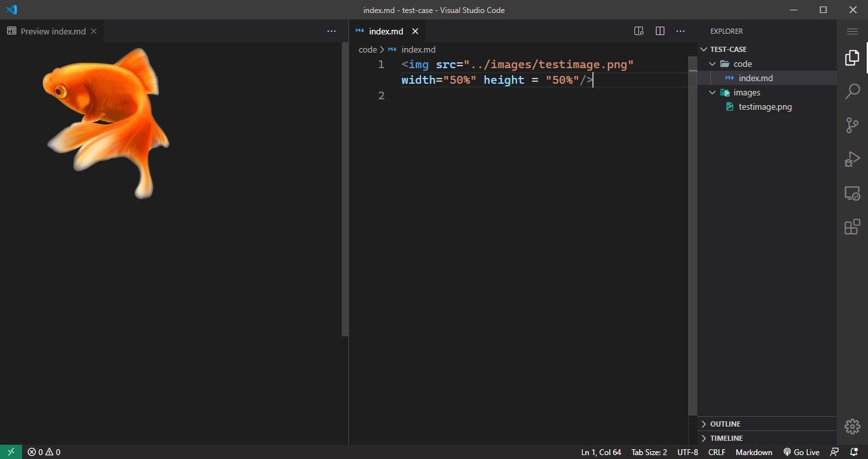868x459 pixels.
Task: Open the Source Control view
Action: click(x=852, y=125)
